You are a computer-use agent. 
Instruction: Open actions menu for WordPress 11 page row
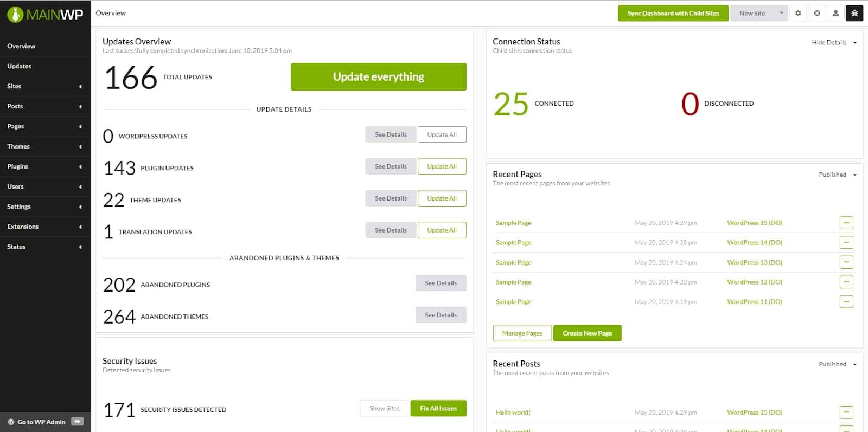(x=846, y=301)
